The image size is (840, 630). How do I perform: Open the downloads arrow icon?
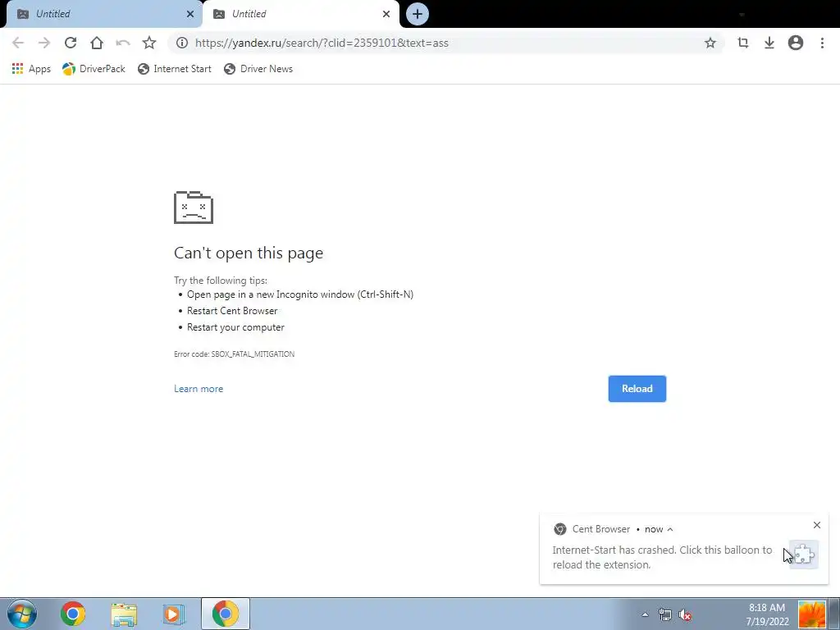(x=769, y=43)
